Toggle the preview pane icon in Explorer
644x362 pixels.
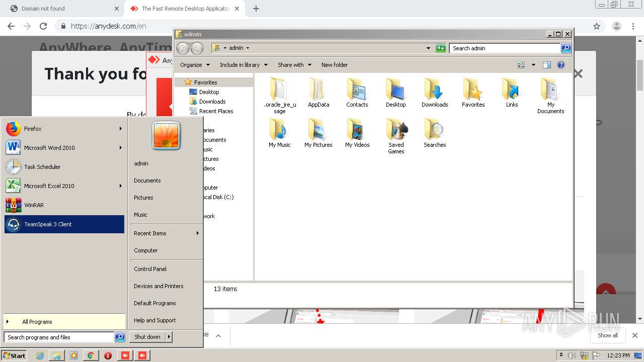pyautogui.click(x=547, y=65)
